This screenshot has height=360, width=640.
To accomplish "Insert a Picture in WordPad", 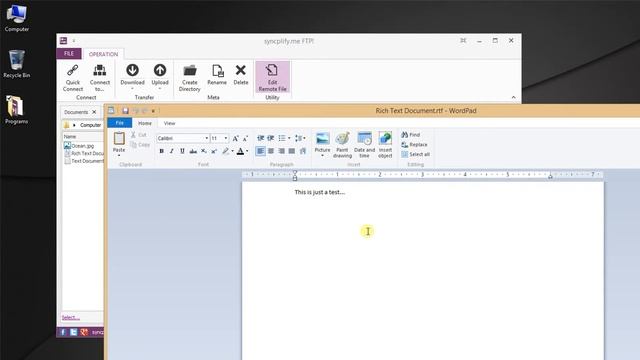I will [322, 144].
